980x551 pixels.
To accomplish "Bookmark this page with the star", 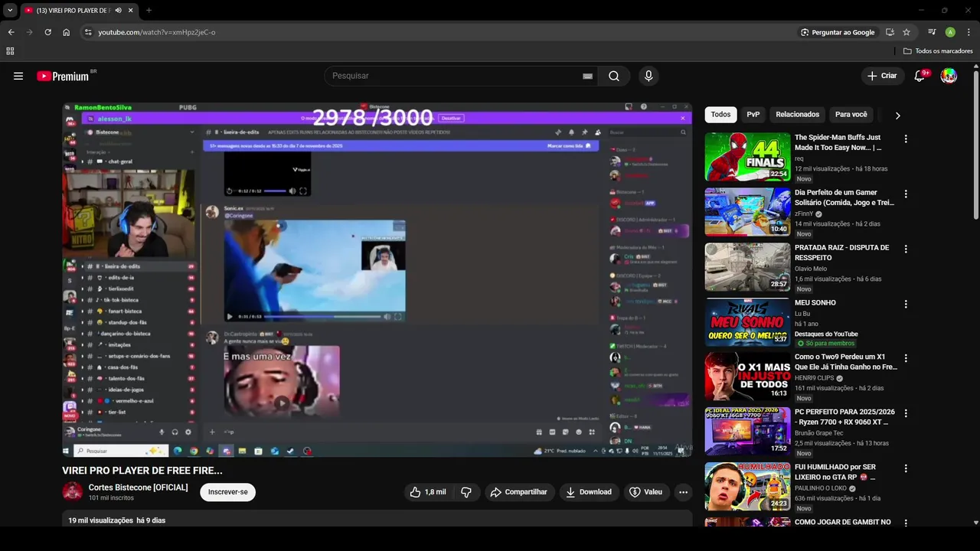I will [906, 32].
